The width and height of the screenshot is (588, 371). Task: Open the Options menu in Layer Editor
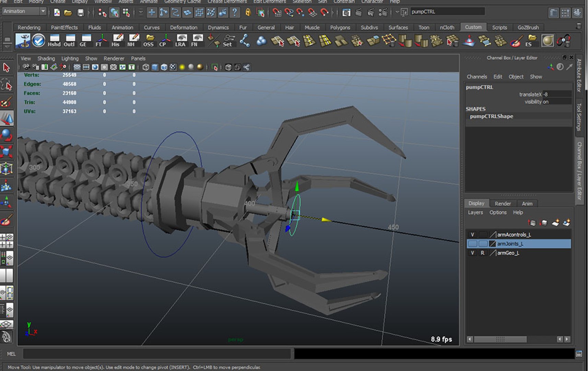click(498, 212)
